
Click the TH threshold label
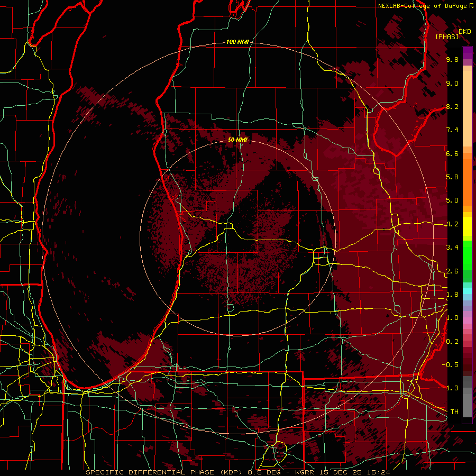point(454,411)
